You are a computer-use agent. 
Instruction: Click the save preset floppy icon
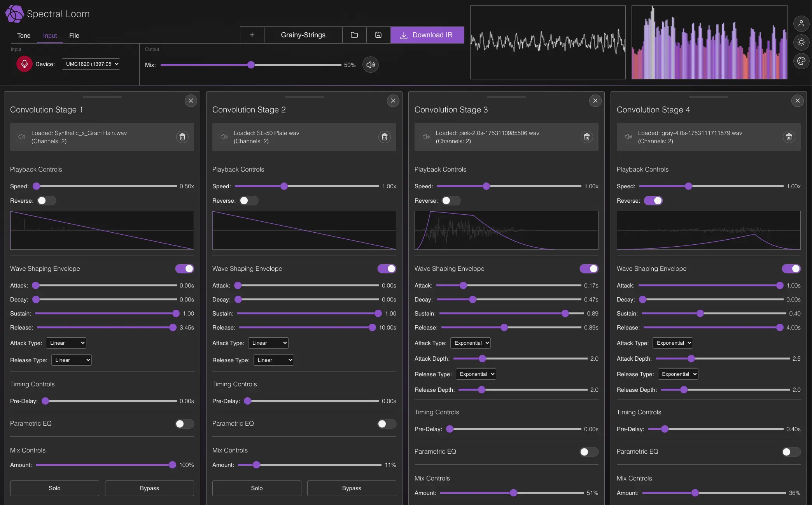tap(378, 35)
